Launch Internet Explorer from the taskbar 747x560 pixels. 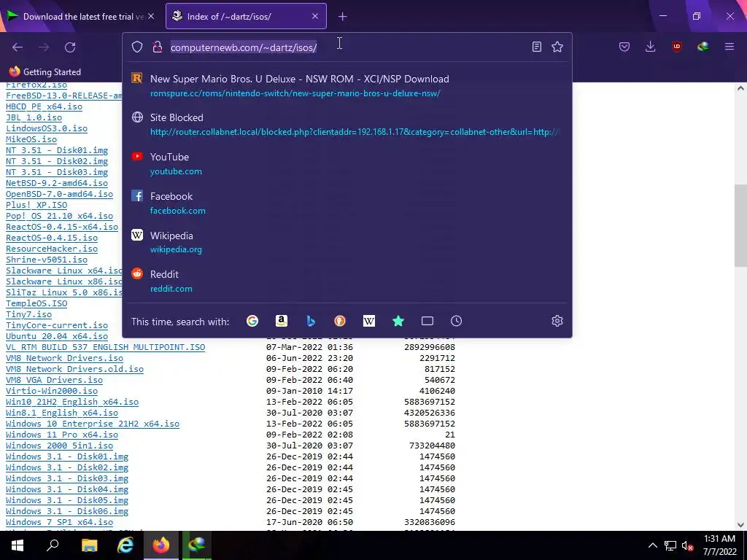(125, 545)
